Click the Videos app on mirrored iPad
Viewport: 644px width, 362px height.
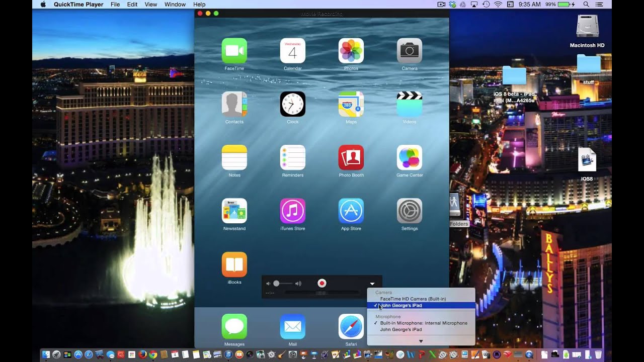point(410,104)
